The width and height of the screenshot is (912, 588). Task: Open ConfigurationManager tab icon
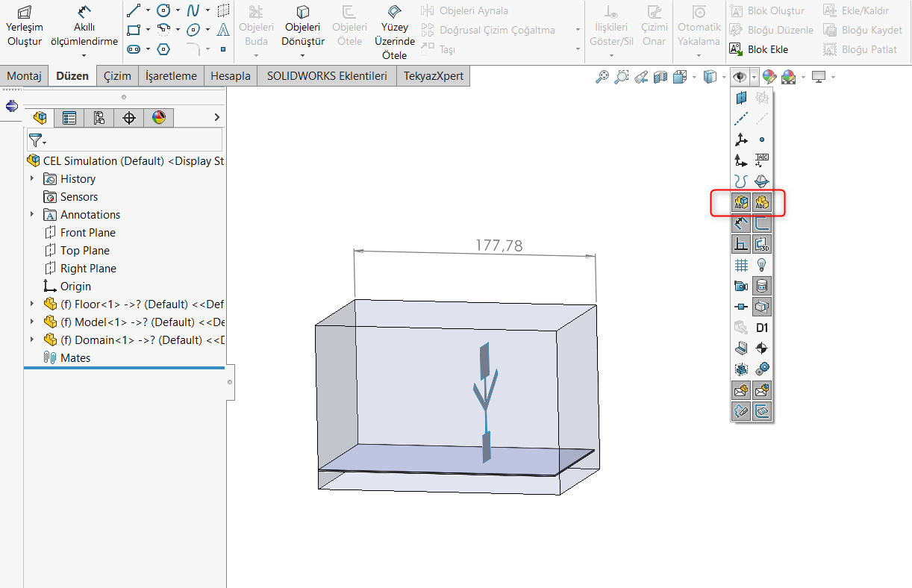(99, 117)
